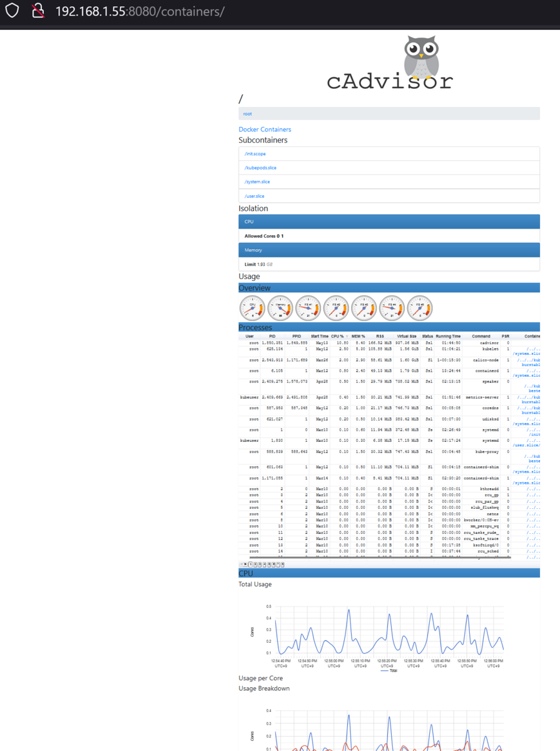The image size is (560, 751).
Task: Click the 166.52 MiB RSS cell
Action: (x=380, y=343)
